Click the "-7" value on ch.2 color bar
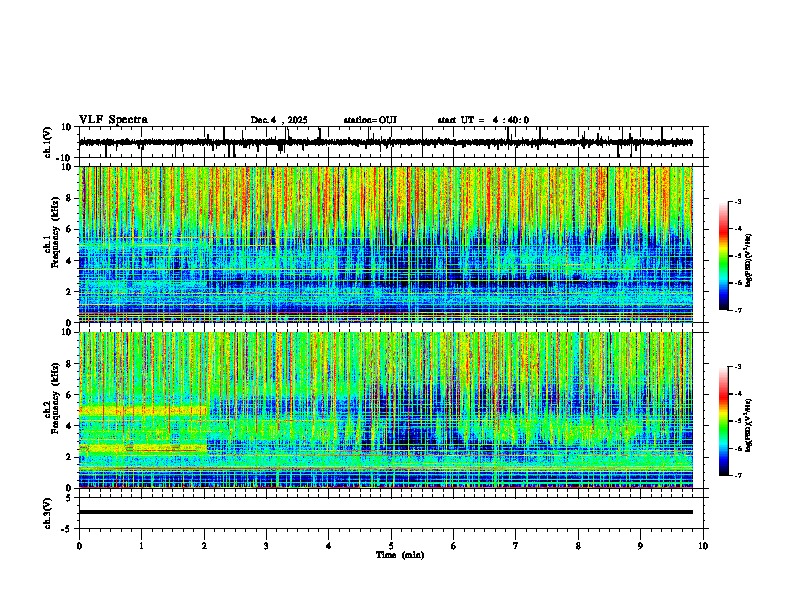Viewport: 792px width, 612px height. [738, 476]
